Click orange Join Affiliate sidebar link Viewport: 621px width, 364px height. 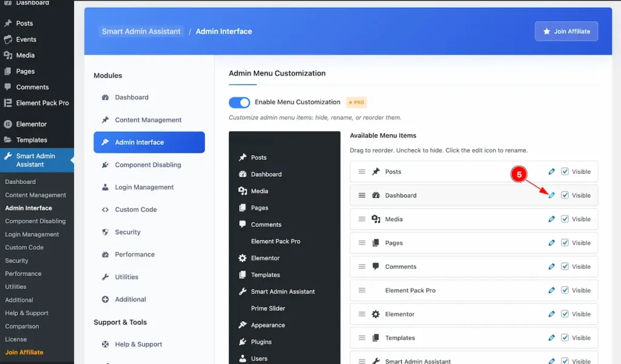click(24, 352)
